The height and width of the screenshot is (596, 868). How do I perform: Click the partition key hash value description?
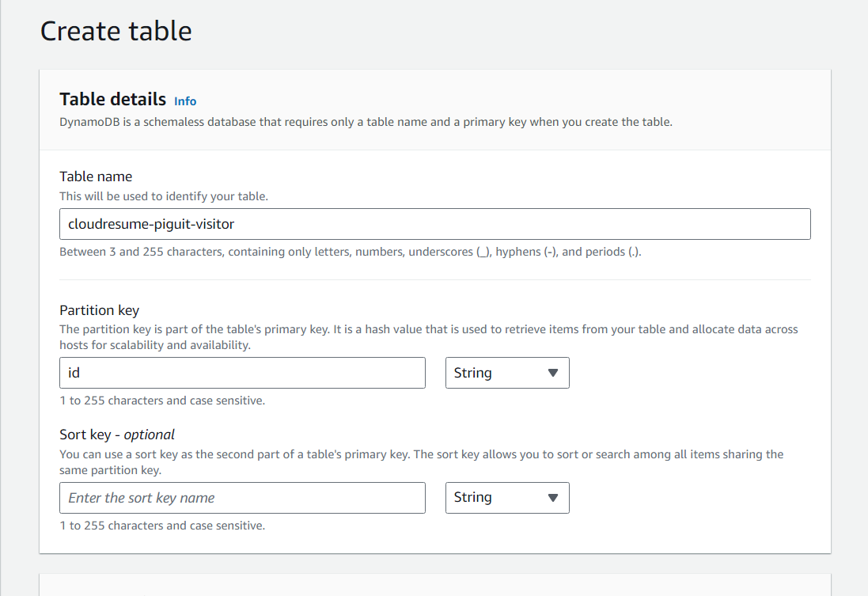click(429, 336)
